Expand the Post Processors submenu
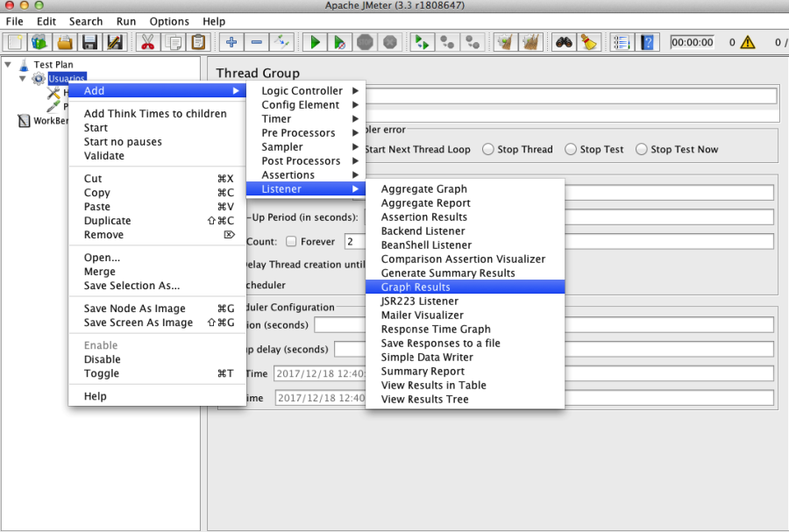This screenshot has height=532, width=789. (x=306, y=161)
